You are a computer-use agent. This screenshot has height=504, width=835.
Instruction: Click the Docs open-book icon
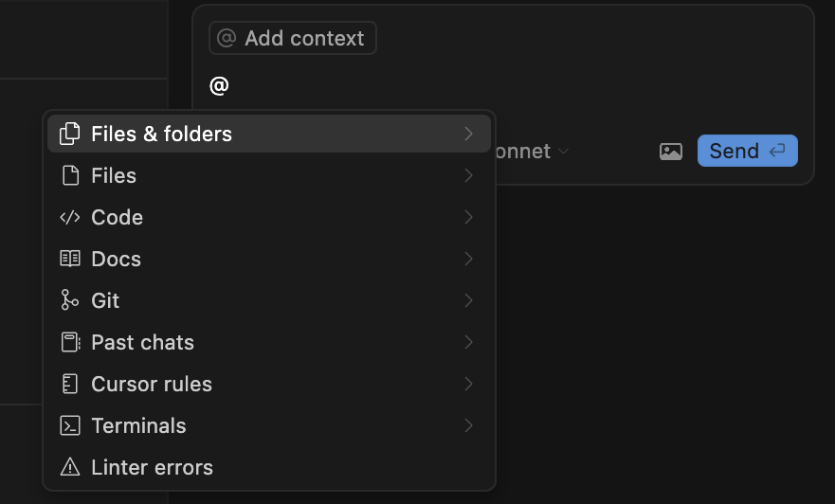coord(69,259)
